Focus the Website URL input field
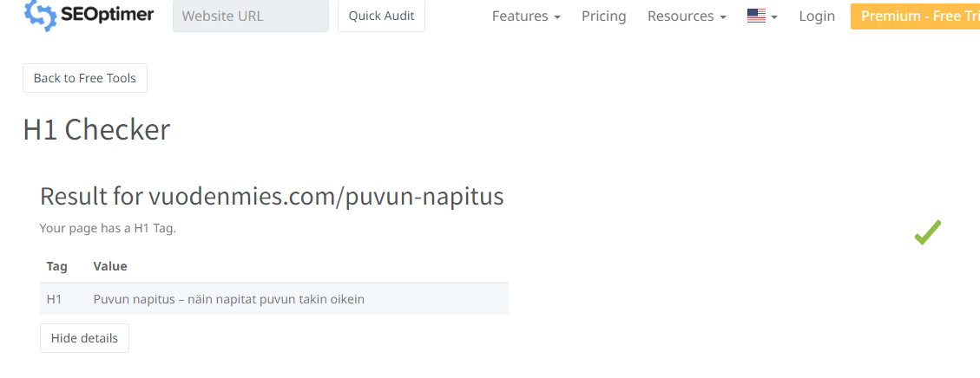The width and height of the screenshot is (980, 378). 251,16
